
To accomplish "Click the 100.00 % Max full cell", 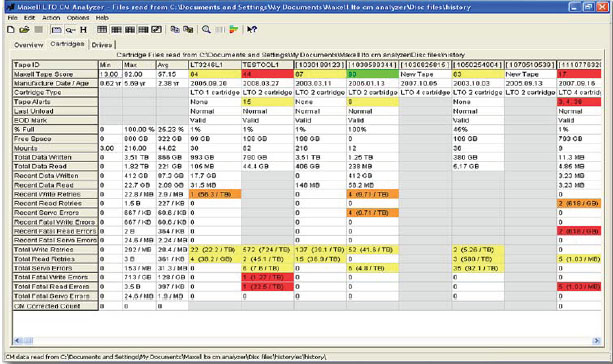I will [139, 129].
